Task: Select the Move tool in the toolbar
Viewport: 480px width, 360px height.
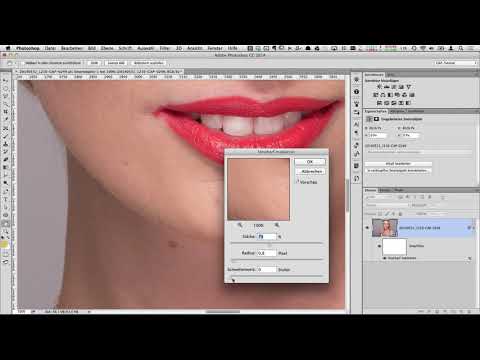Action: point(6,81)
